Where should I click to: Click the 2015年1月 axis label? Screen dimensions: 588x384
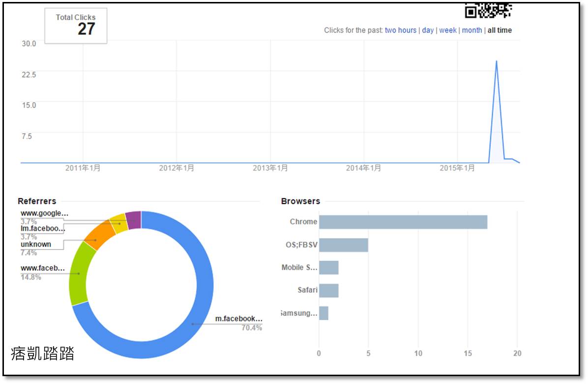coord(457,168)
